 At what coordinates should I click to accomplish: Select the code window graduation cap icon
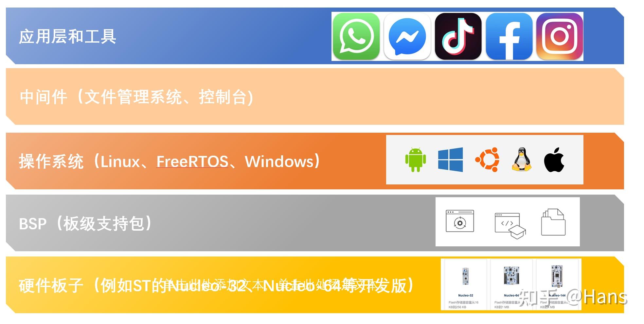point(510,226)
